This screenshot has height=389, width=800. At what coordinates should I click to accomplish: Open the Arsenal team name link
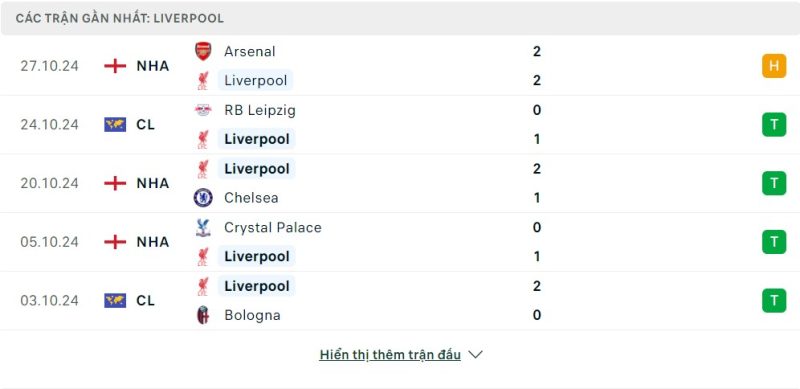click(249, 52)
